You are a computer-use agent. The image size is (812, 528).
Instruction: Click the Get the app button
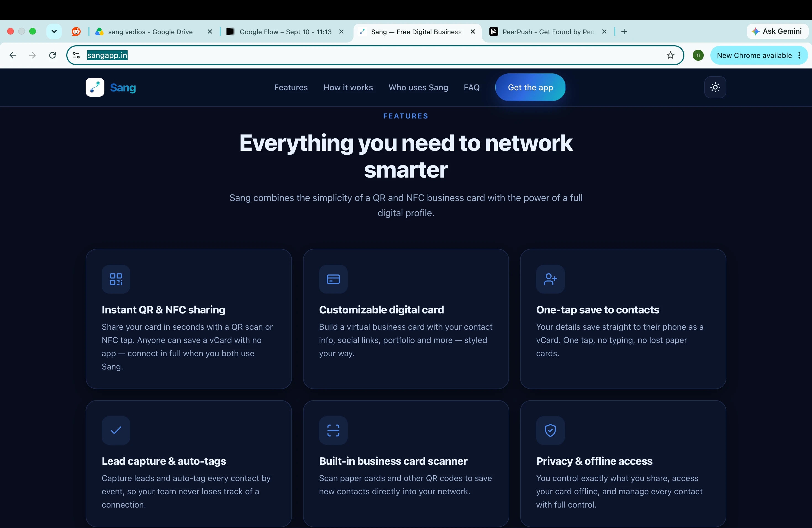530,87
